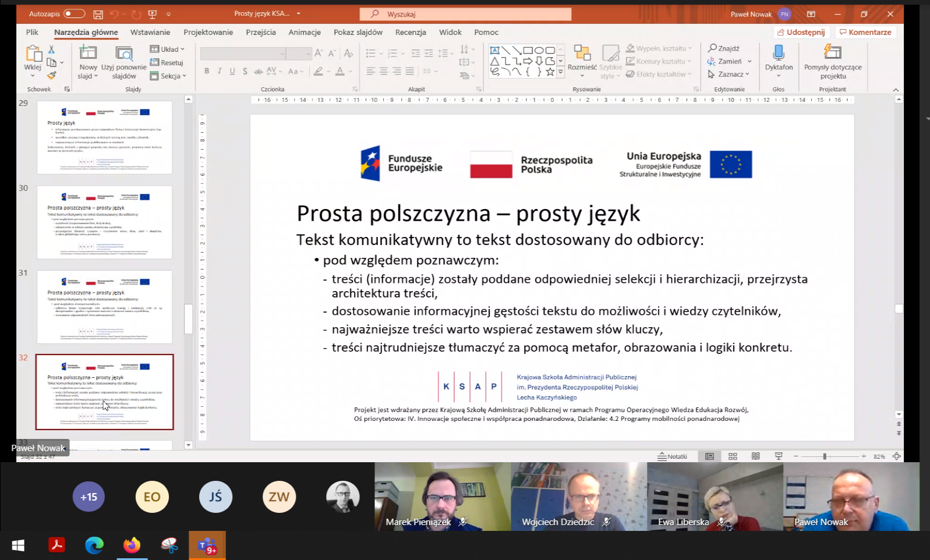Open the Wstawianie ribbon tab
930x560 pixels.
point(150,32)
